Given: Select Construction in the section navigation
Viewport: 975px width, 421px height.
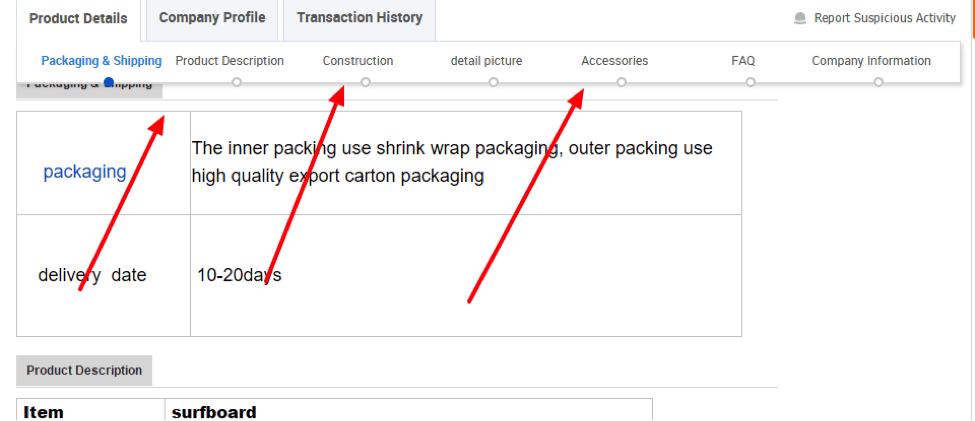Looking at the screenshot, I should [358, 61].
